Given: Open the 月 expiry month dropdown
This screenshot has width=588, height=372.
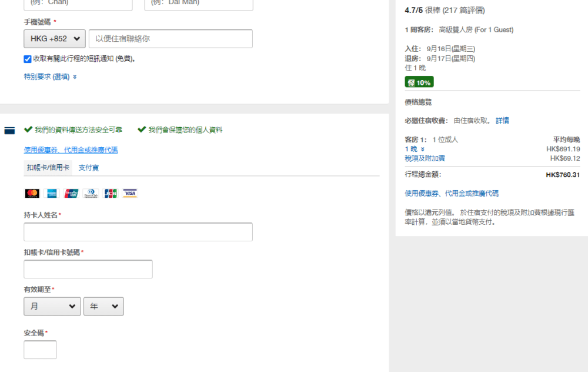Looking at the screenshot, I should (x=52, y=306).
